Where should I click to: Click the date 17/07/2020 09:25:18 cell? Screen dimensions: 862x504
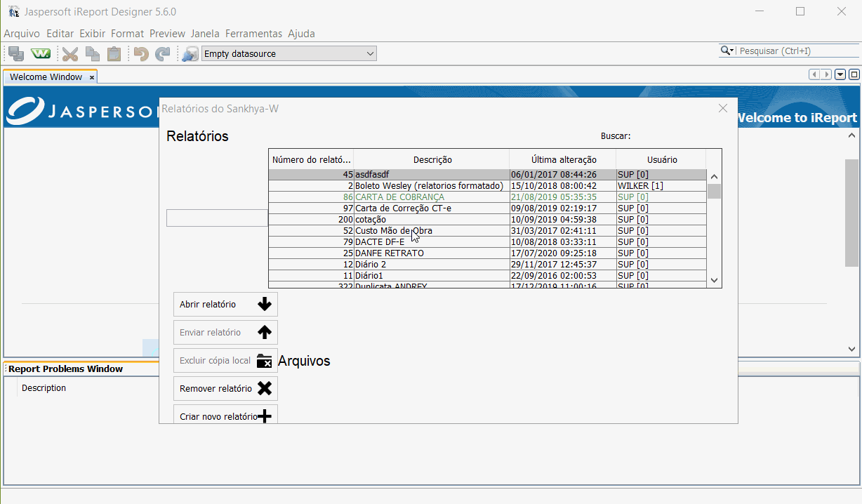point(563,253)
